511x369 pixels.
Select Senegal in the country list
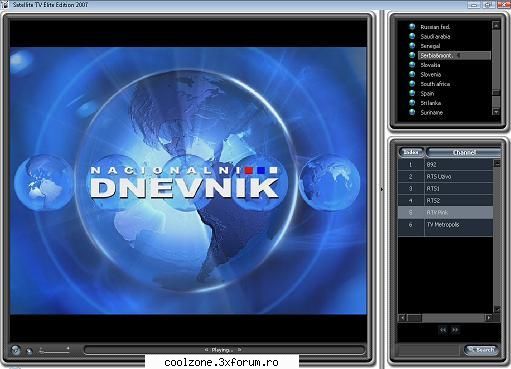tap(430, 46)
